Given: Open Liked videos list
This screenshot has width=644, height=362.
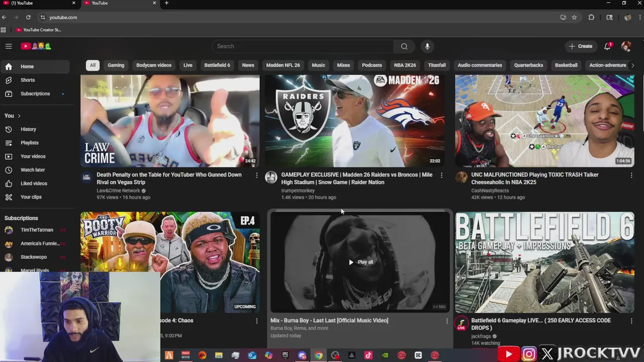Looking at the screenshot, I should (x=35, y=184).
